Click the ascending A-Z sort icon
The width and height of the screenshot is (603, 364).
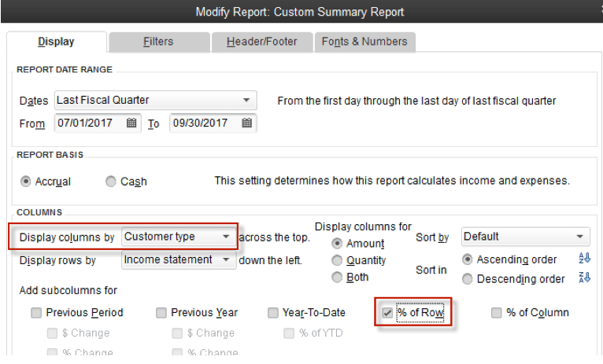pyautogui.click(x=584, y=258)
